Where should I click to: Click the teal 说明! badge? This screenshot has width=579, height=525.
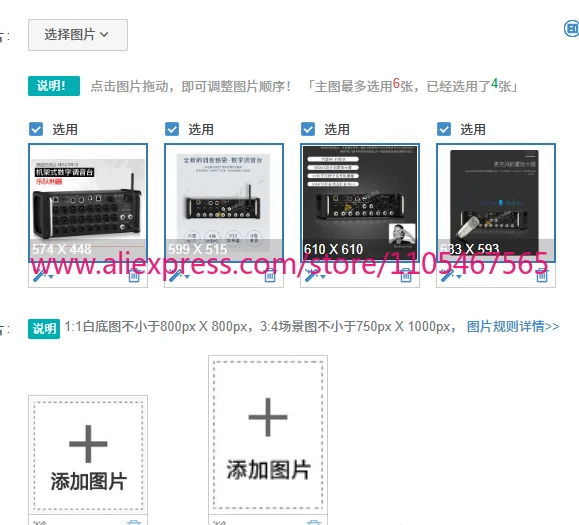[54, 86]
